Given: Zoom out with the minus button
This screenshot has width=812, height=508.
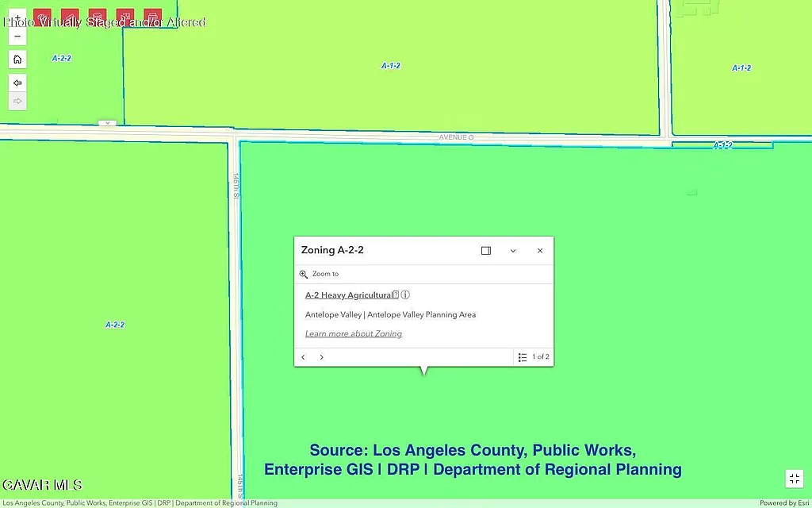Looking at the screenshot, I should 17,37.
